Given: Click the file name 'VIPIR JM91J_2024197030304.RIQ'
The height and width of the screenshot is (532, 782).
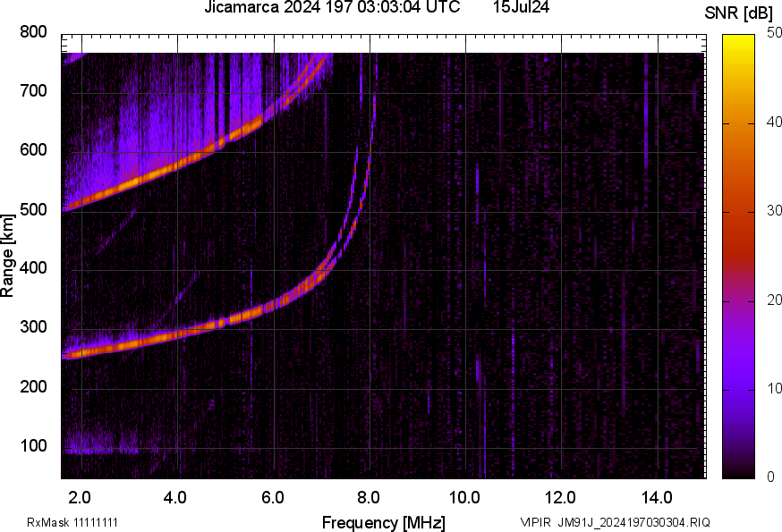Looking at the screenshot, I should tap(615, 522).
